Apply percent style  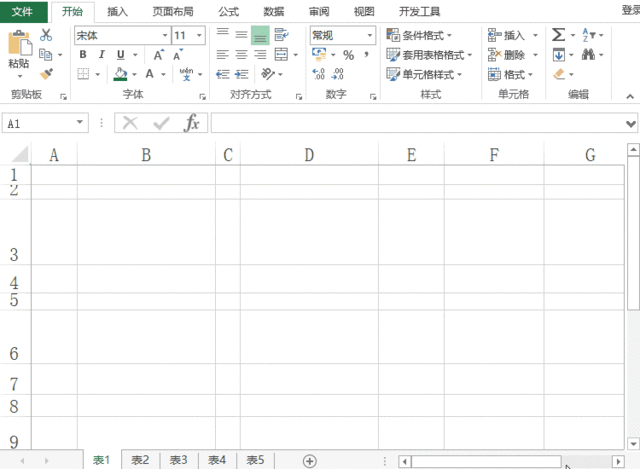pyautogui.click(x=348, y=55)
